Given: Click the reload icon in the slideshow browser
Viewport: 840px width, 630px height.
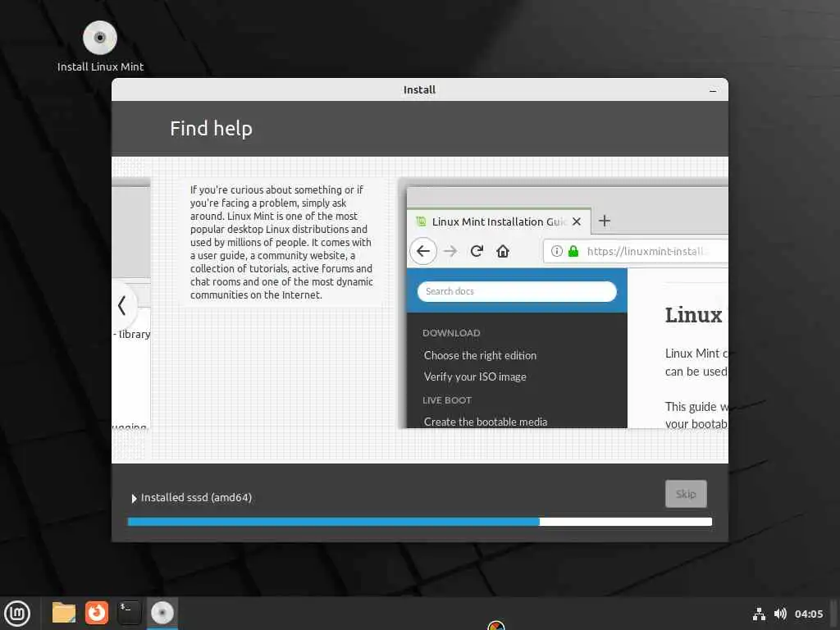Looking at the screenshot, I should tap(477, 251).
